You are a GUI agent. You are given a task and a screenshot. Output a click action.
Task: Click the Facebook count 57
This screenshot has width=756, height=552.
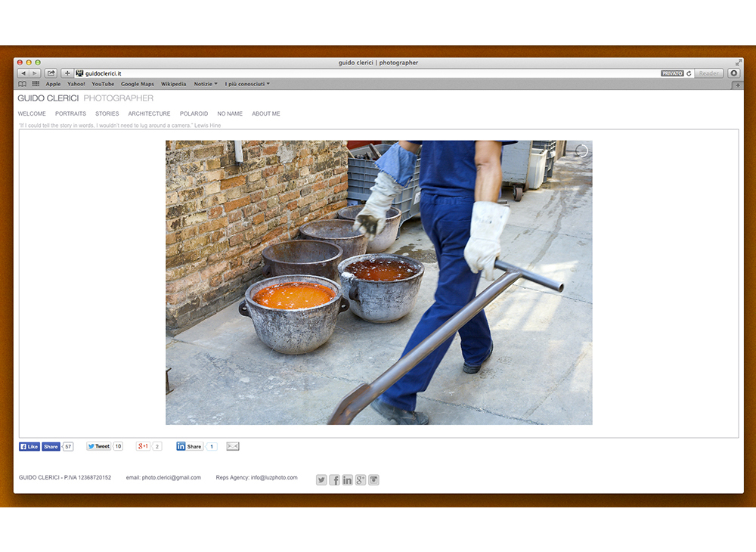(69, 446)
